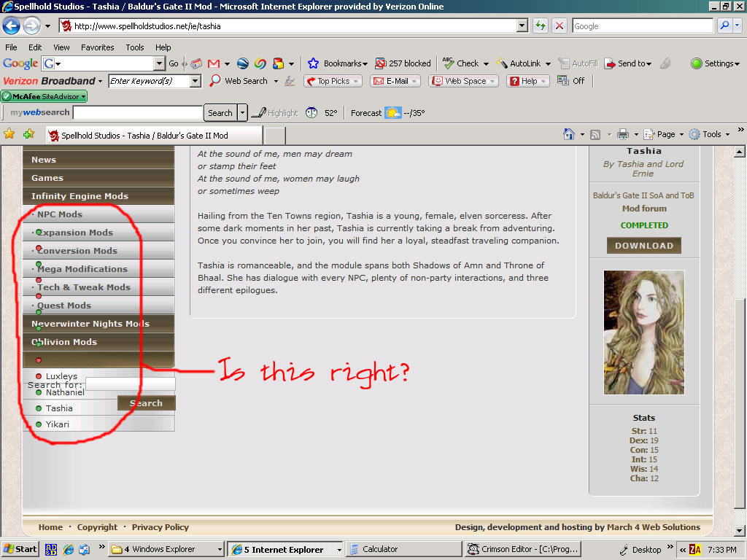The image size is (747, 560).
Task: Click the DOWNLOAD button for Tashia mod
Action: click(x=643, y=246)
